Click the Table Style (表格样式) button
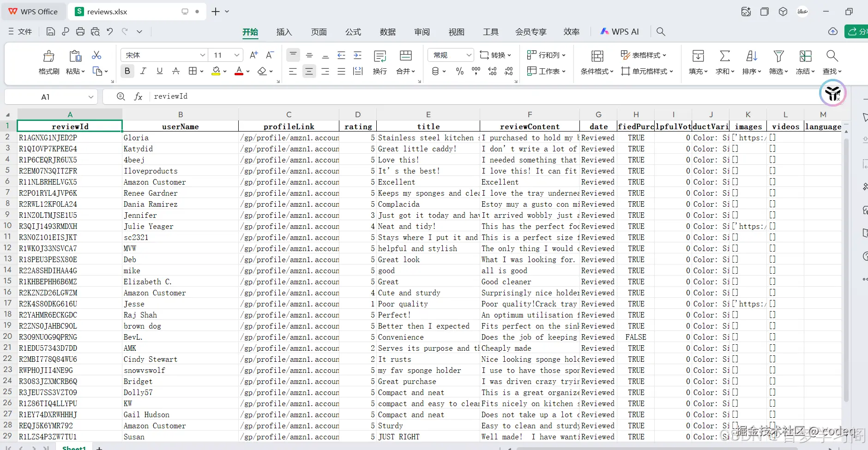Screen dimensions: 868x450 point(644,55)
